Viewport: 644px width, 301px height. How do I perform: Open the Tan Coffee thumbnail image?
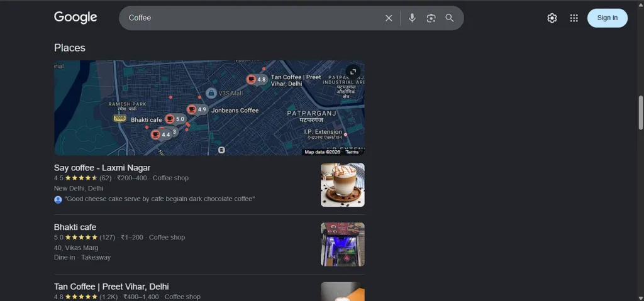coord(343,292)
